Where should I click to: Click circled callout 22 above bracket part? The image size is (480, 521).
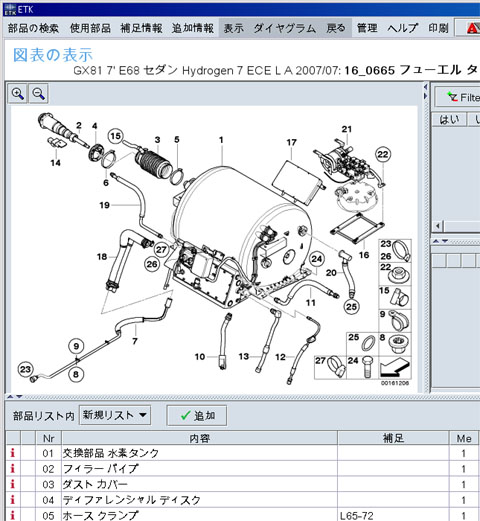click(383, 154)
